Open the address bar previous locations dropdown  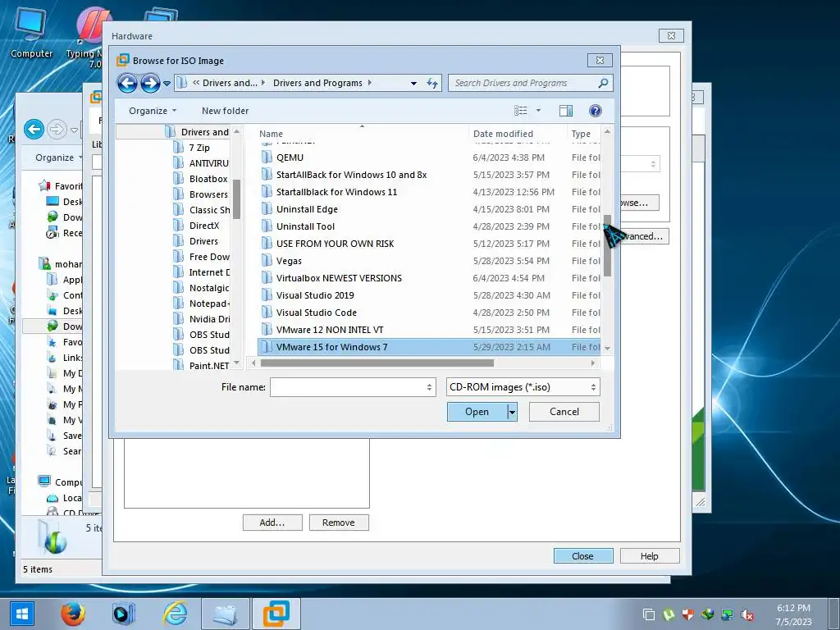(x=413, y=84)
